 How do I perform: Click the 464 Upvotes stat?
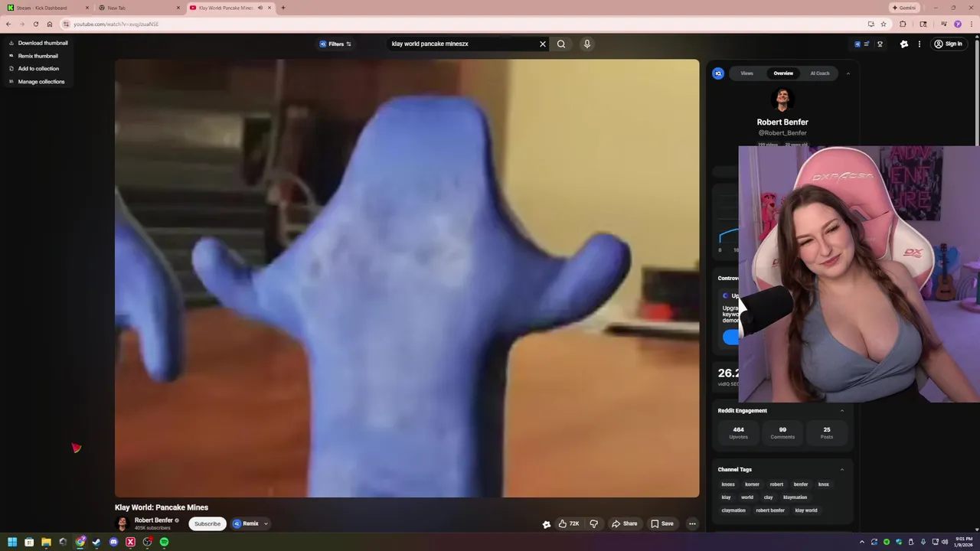tap(738, 433)
